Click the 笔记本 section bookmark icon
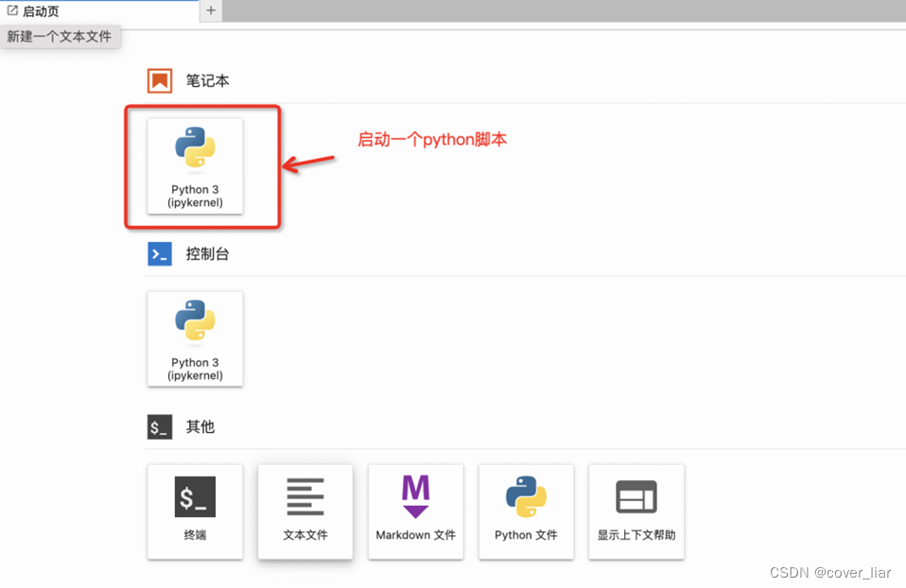The image size is (906, 588). click(160, 81)
